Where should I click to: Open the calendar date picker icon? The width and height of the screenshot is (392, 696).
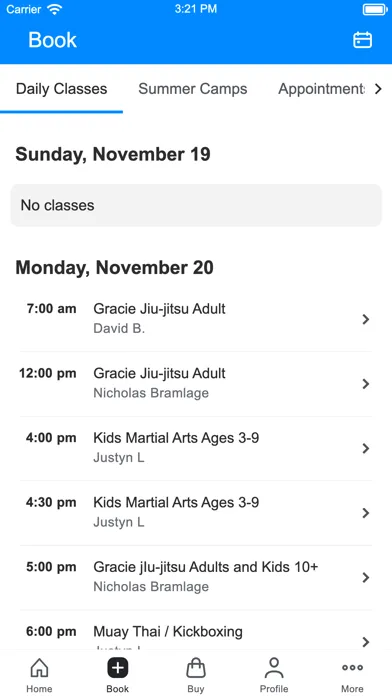[362, 40]
